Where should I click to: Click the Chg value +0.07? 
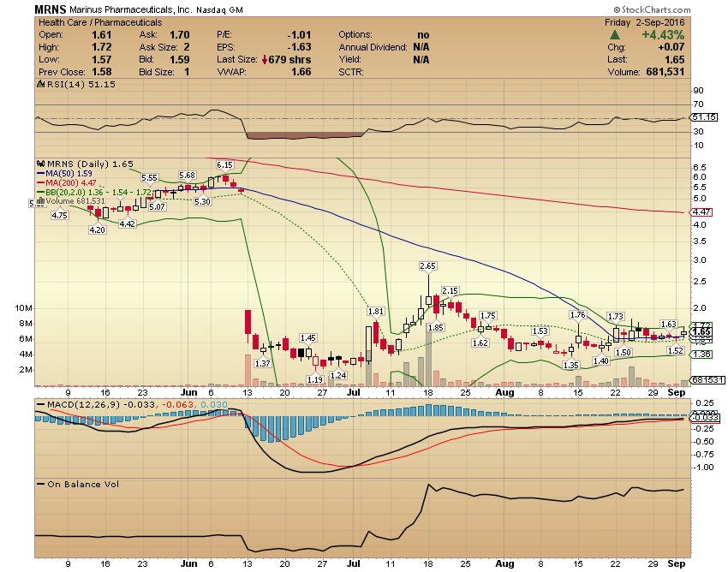671,47
